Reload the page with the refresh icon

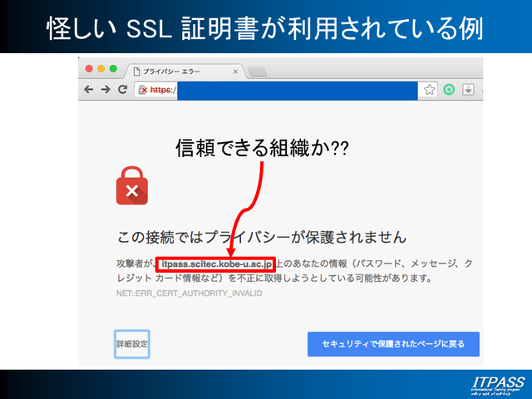122,89
